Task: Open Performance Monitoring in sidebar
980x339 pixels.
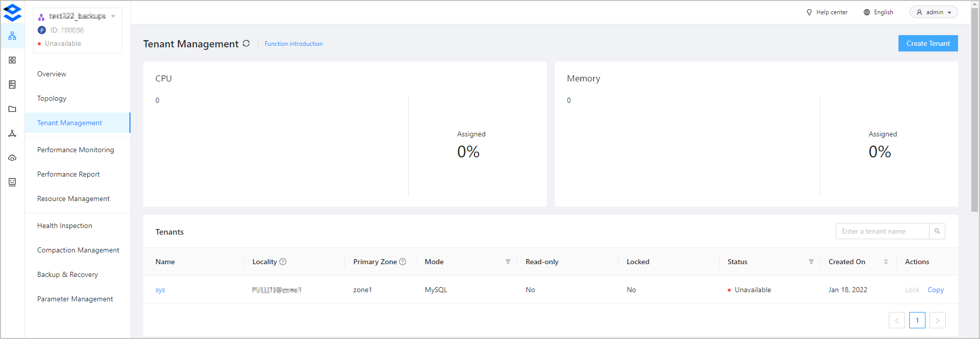Action: point(75,150)
